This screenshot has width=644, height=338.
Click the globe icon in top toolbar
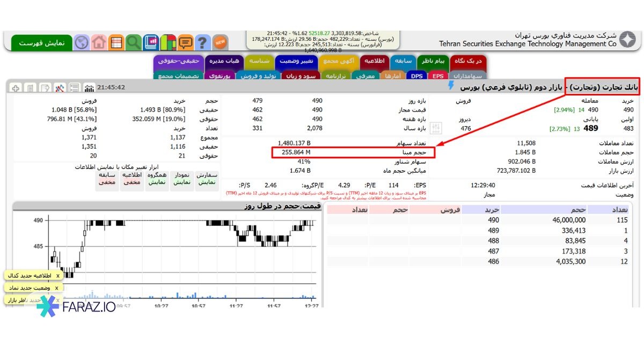(x=82, y=42)
